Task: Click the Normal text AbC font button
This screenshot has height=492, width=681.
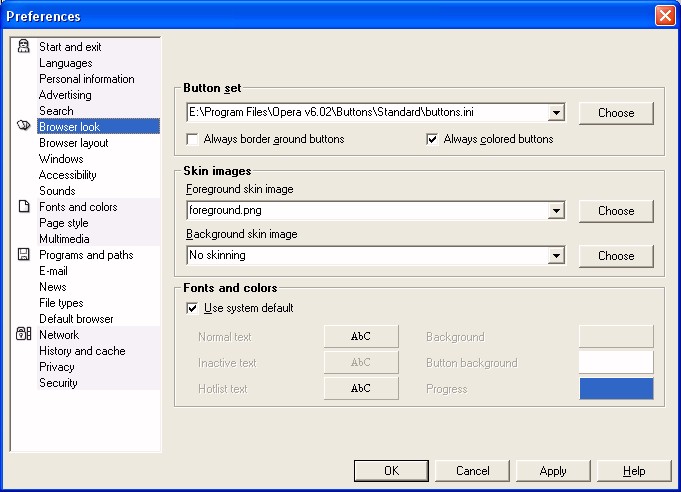Action: [x=361, y=337]
